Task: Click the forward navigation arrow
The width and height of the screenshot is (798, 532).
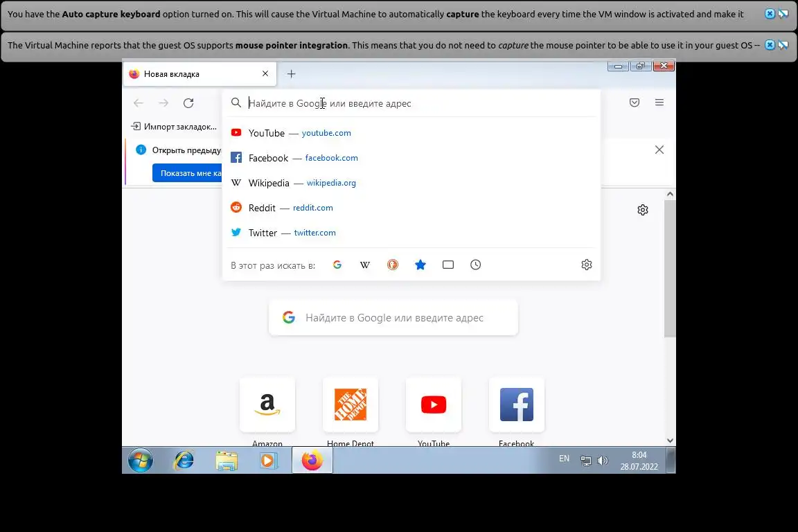Action: click(163, 103)
